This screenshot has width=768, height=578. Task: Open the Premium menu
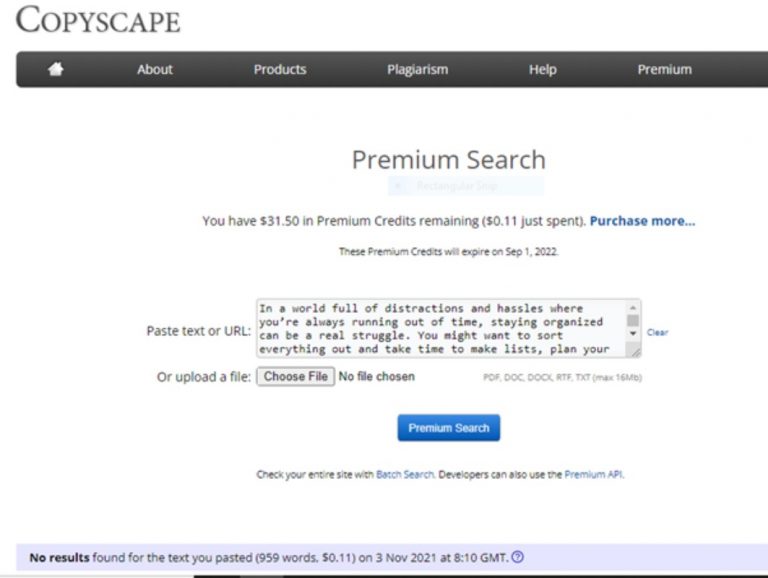click(x=665, y=70)
